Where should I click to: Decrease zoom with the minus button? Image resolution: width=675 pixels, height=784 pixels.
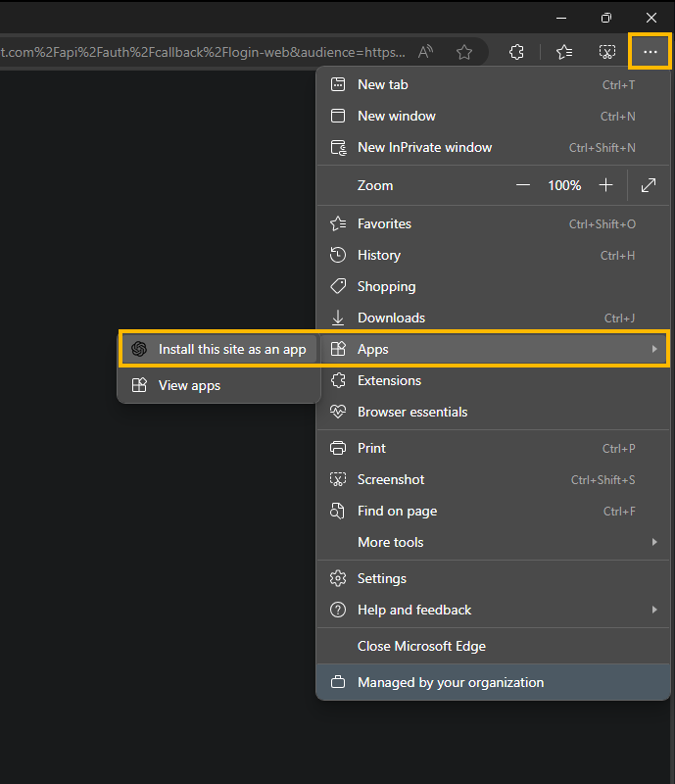click(523, 185)
